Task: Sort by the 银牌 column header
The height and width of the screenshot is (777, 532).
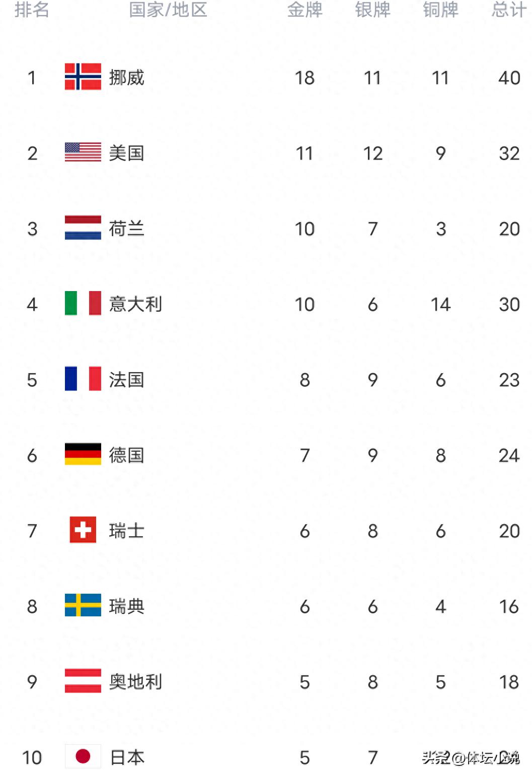Action: click(x=372, y=10)
